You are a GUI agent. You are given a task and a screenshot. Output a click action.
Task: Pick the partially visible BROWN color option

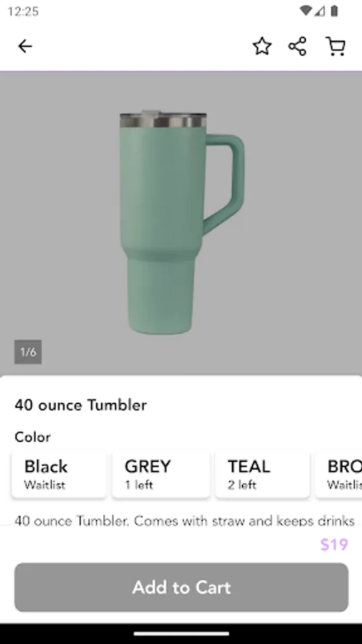pyautogui.click(x=339, y=475)
